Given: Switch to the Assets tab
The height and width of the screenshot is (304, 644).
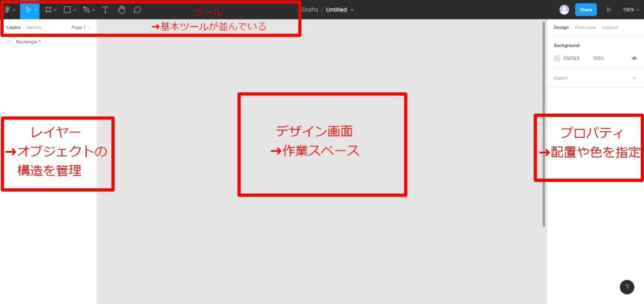Looking at the screenshot, I should (34, 28).
